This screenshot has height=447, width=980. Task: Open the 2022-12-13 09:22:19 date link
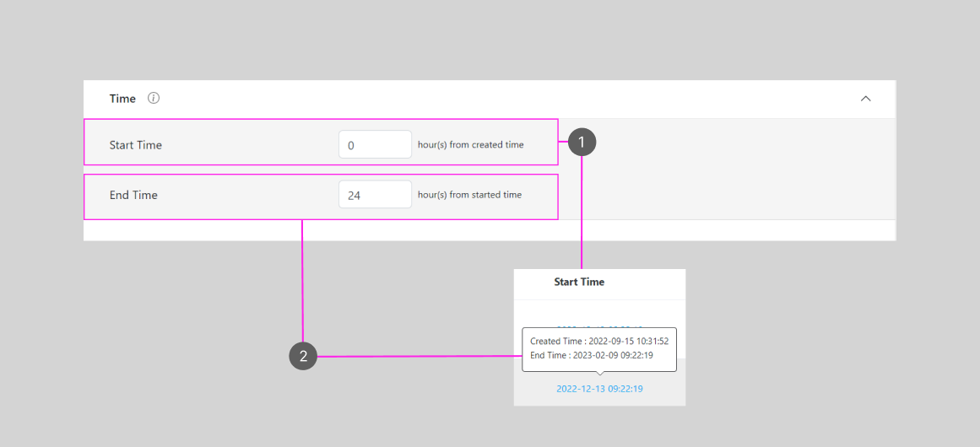(x=599, y=389)
